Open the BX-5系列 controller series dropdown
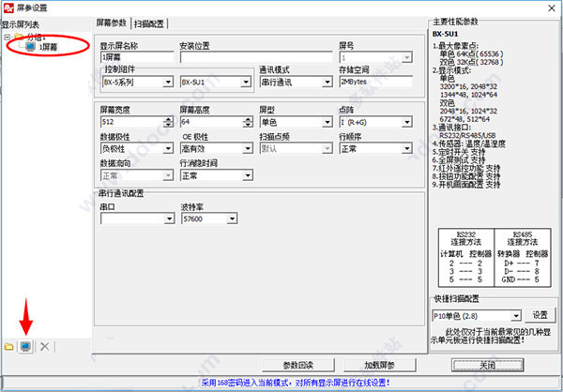The height and width of the screenshot is (392, 563). [x=168, y=83]
